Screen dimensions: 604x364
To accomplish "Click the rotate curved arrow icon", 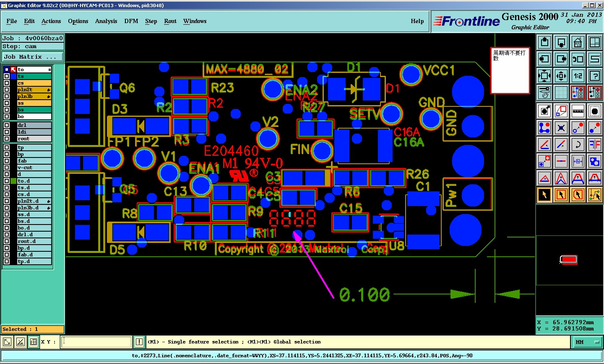I will pyautogui.click(x=578, y=145).
